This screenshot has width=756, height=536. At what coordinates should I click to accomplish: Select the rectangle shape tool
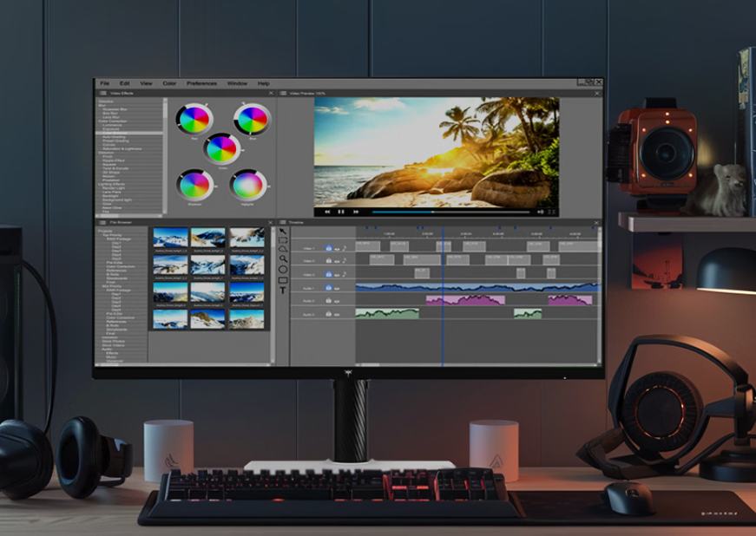283,280
